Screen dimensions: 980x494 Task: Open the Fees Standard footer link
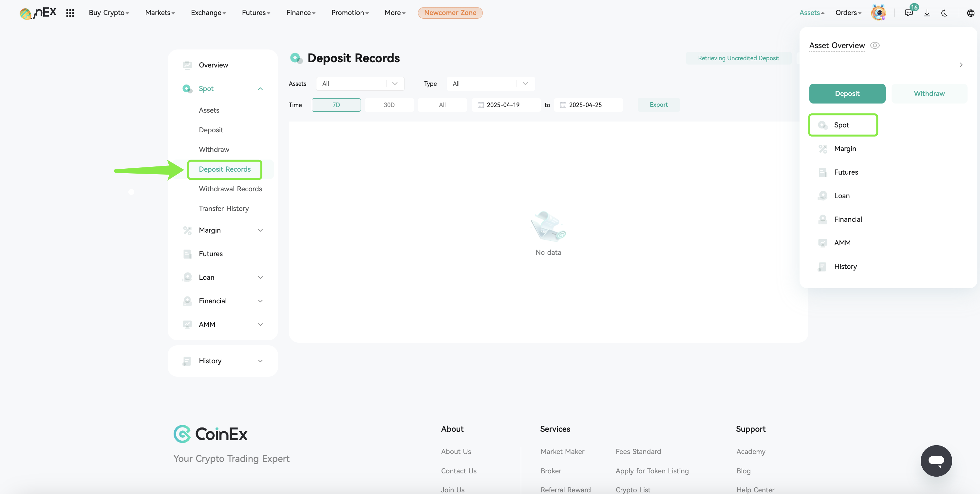(x=638, y=451)
